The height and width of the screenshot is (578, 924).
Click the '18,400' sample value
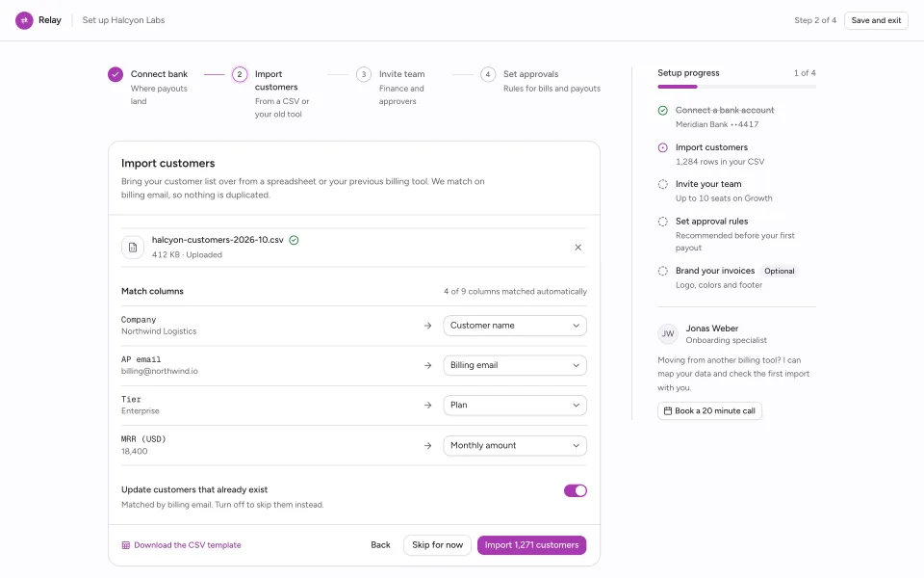135,451
